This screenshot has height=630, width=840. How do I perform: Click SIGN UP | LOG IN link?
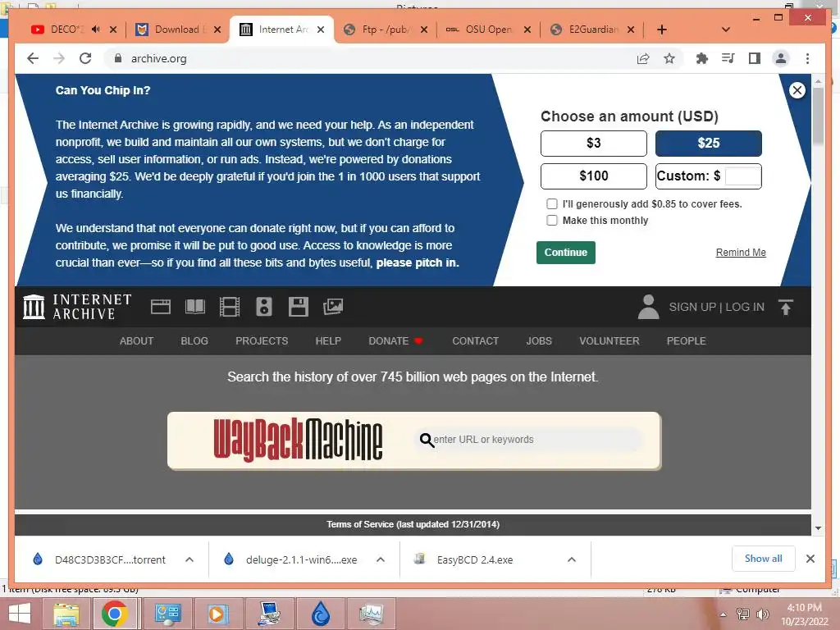716,307
